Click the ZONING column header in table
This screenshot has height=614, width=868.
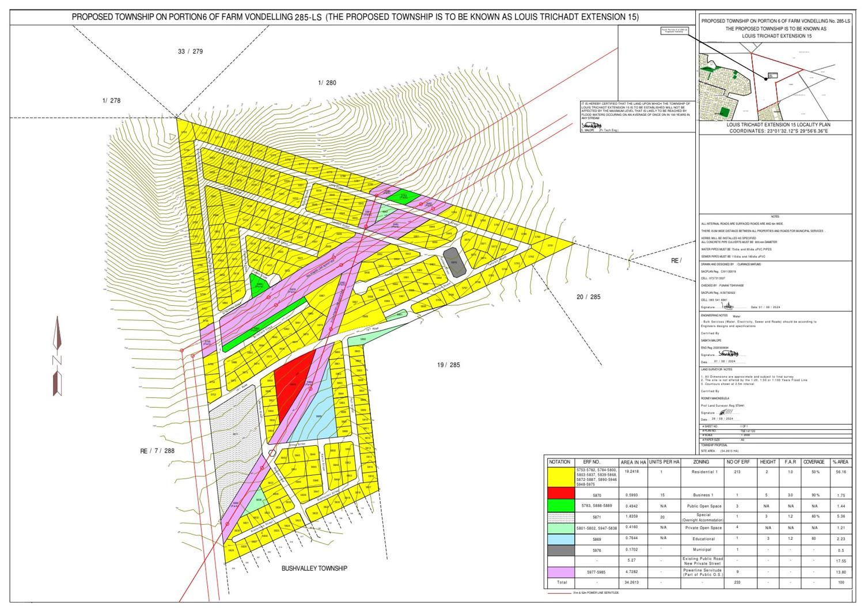(x=701, y=462)
